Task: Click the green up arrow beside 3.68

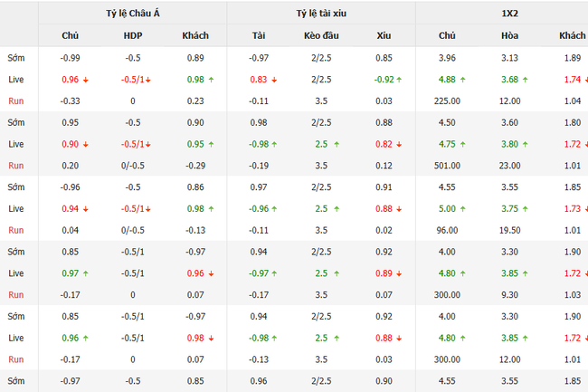Action: coord(527,80)
